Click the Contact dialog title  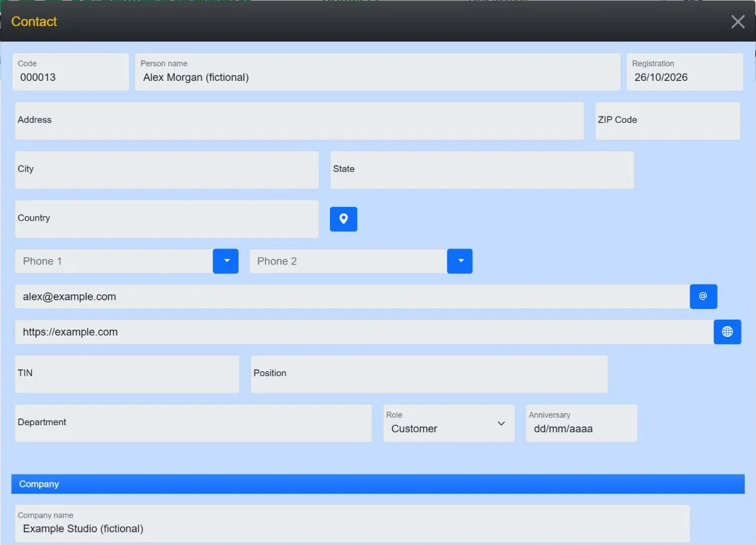coord(34,22)
